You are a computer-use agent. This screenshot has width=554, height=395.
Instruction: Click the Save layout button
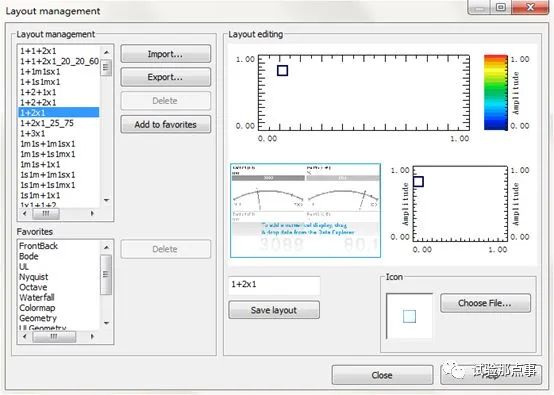[274, 310]
